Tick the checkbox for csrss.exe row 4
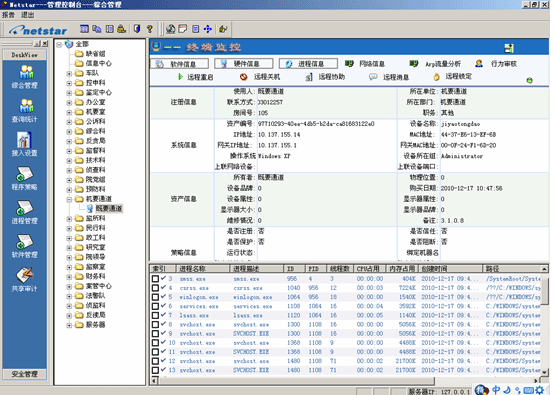 tap(155, 288)
